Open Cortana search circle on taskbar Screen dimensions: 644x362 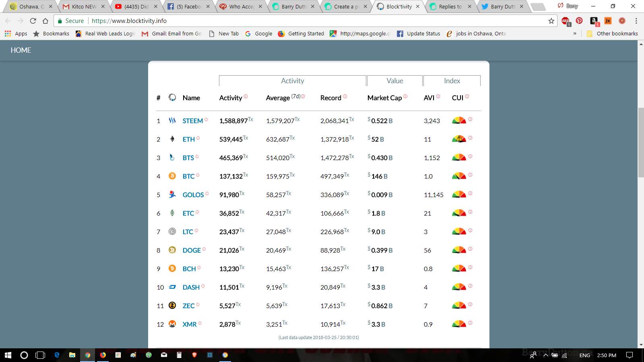(24, 355)
